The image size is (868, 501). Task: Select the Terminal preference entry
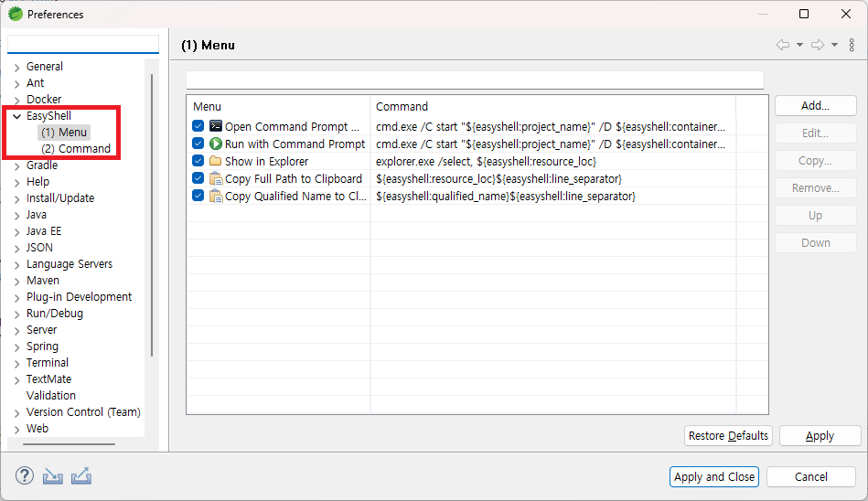click(x=48, y=363)
